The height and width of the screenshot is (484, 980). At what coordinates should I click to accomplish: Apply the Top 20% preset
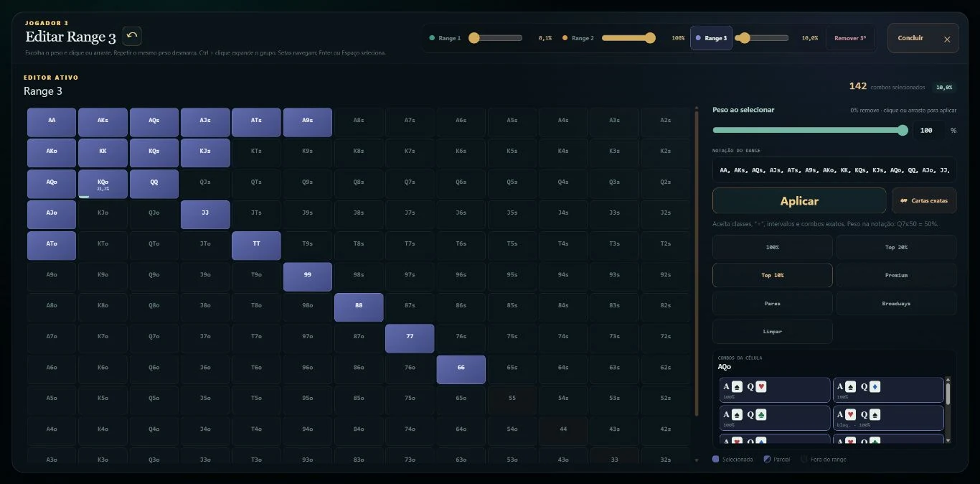point(896,247)
